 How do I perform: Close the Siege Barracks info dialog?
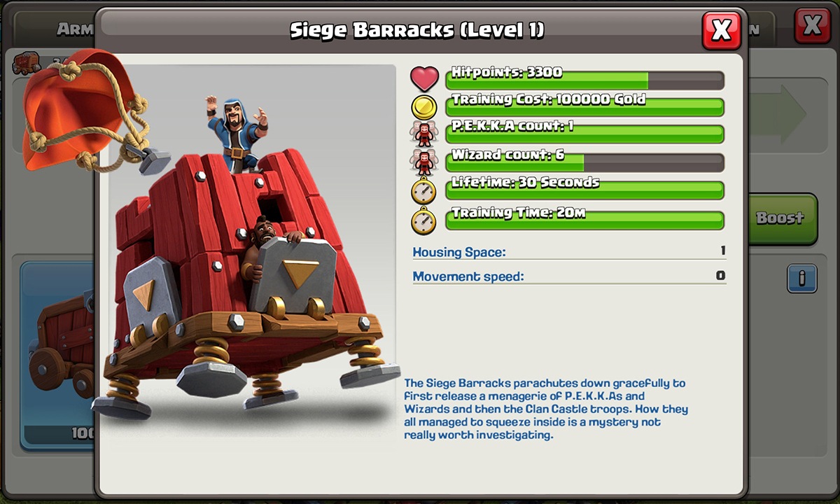click(721, 30)
